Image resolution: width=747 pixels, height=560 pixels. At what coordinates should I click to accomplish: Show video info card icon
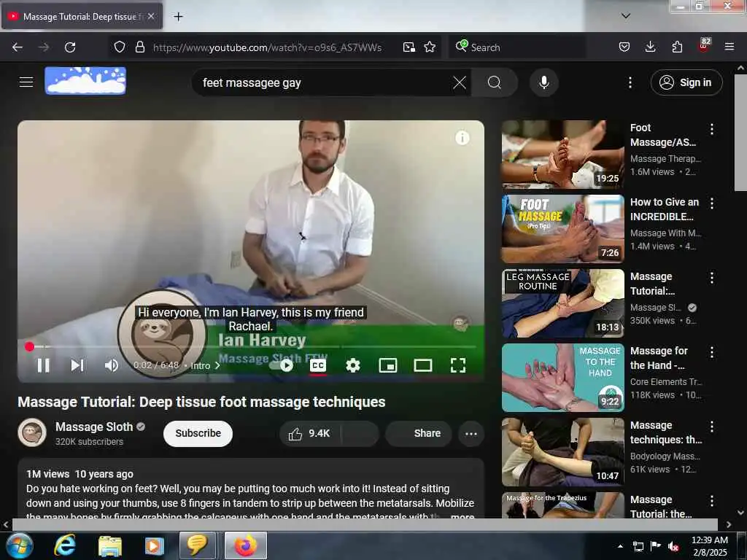point(462,138)
